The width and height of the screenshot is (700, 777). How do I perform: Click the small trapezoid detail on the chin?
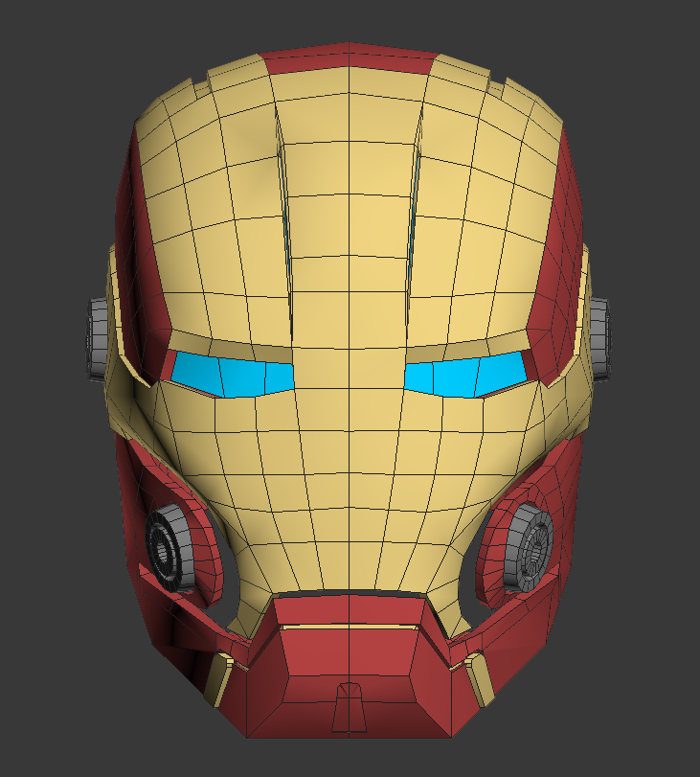pos(350,707)
